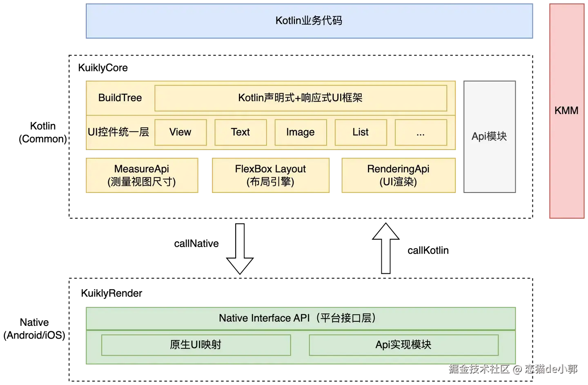This screenshot has width=588, height=385.
Task: Click the List component box
Action: click(x=361, y=132)
